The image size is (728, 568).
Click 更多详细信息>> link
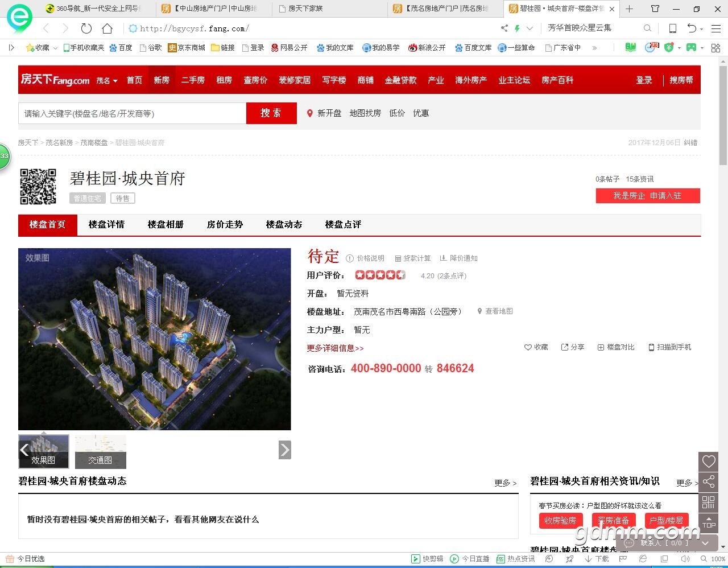335,348
